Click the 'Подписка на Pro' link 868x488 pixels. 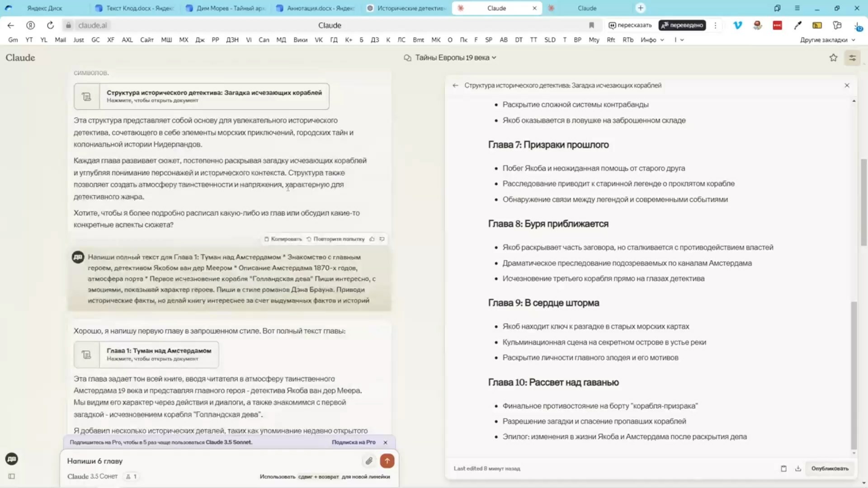[x=354, y=442]
